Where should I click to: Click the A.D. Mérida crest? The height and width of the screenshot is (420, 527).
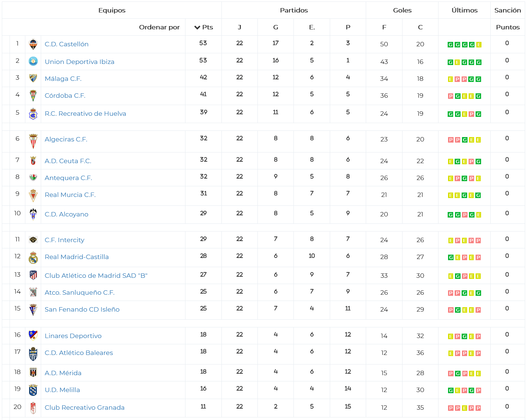(x=33, y=373)
